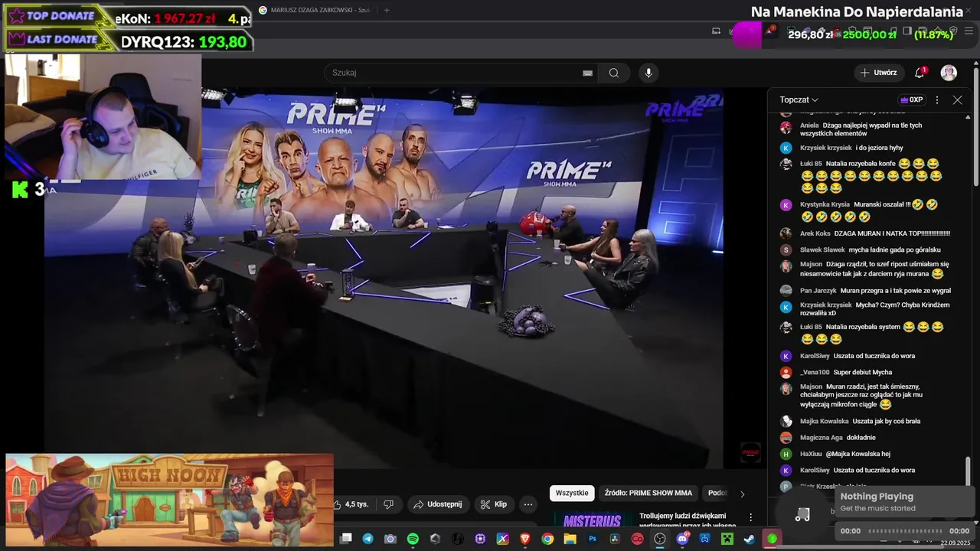Click chat author Magiczna Aga

[821, 437]
